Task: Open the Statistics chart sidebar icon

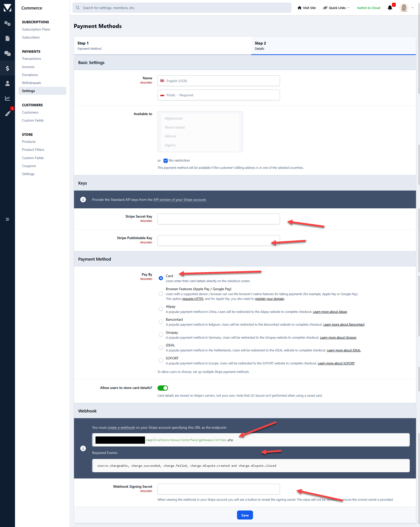Action: pyautogui.click(x=7, y=98)
